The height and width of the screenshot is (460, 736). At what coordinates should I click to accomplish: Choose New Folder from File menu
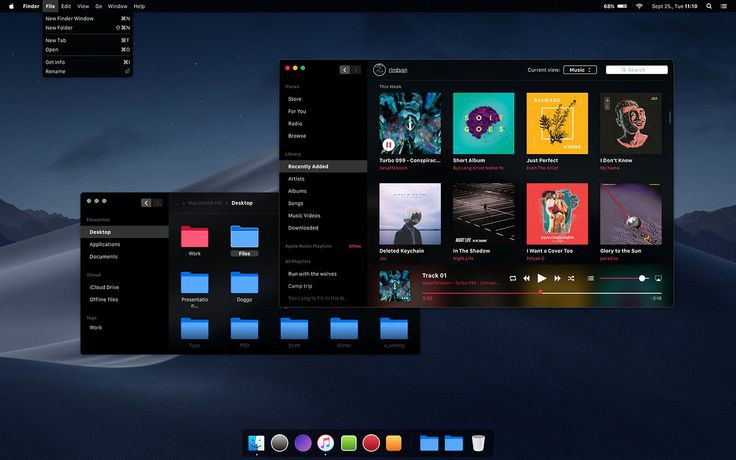coord(88,28)
